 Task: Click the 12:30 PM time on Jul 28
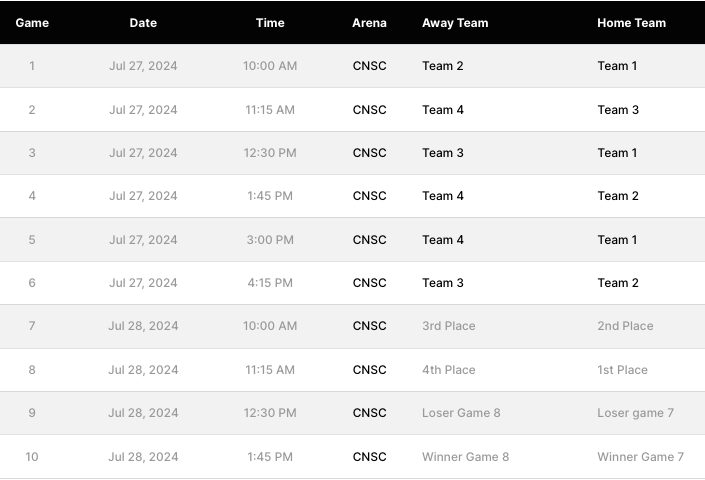click(270, 413)
